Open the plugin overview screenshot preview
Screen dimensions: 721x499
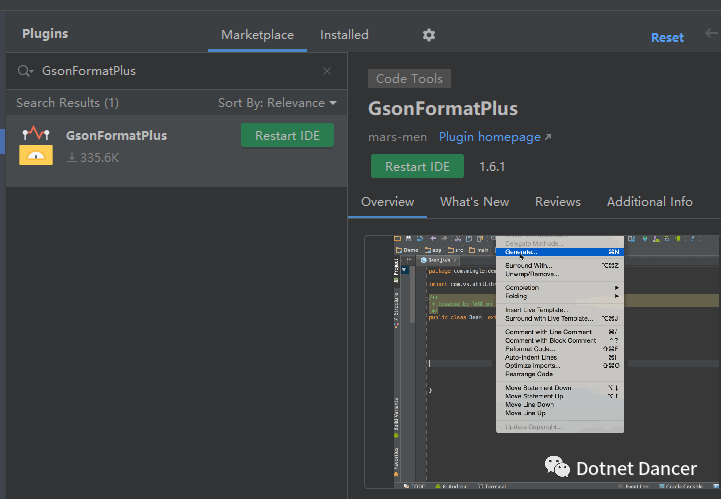542,362
